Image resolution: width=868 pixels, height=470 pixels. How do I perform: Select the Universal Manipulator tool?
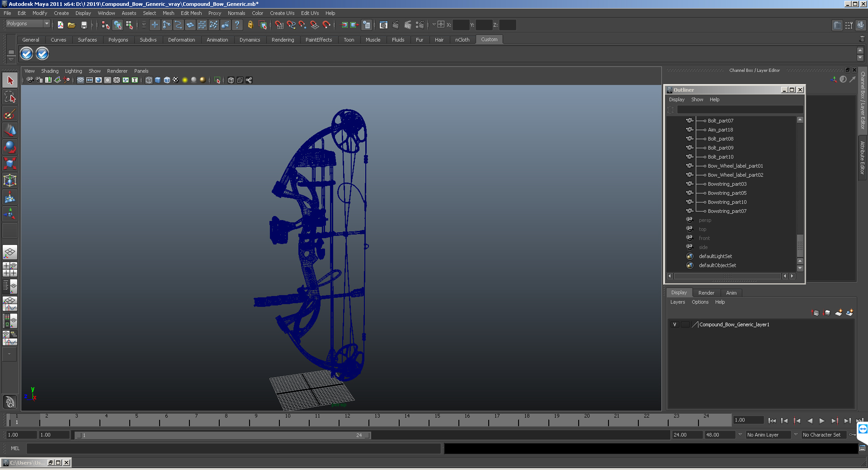(10, 180)
